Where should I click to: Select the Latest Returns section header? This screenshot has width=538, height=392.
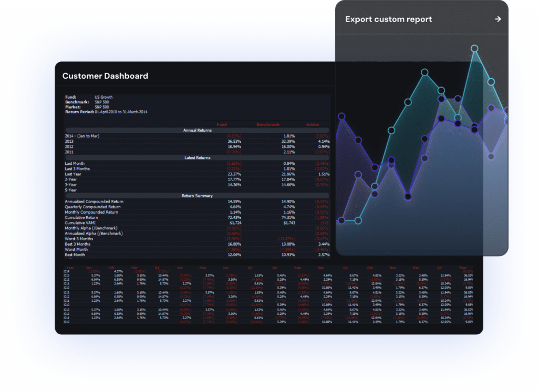(198, 157)
